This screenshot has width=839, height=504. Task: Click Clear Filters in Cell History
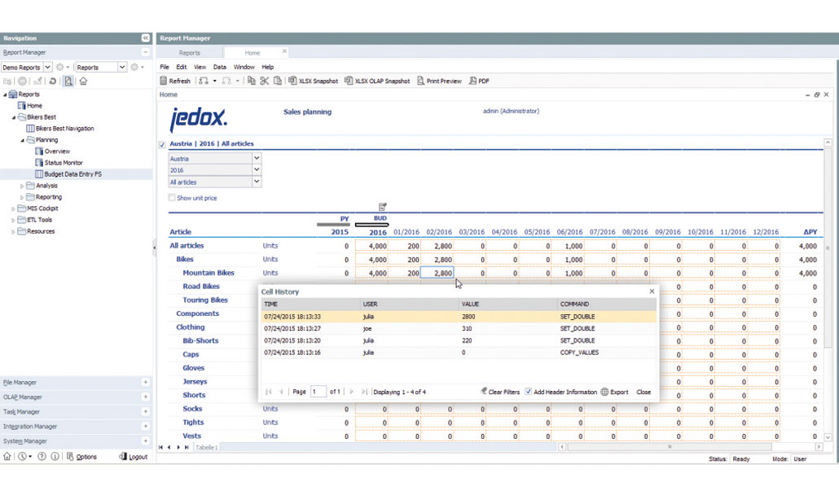500,392
